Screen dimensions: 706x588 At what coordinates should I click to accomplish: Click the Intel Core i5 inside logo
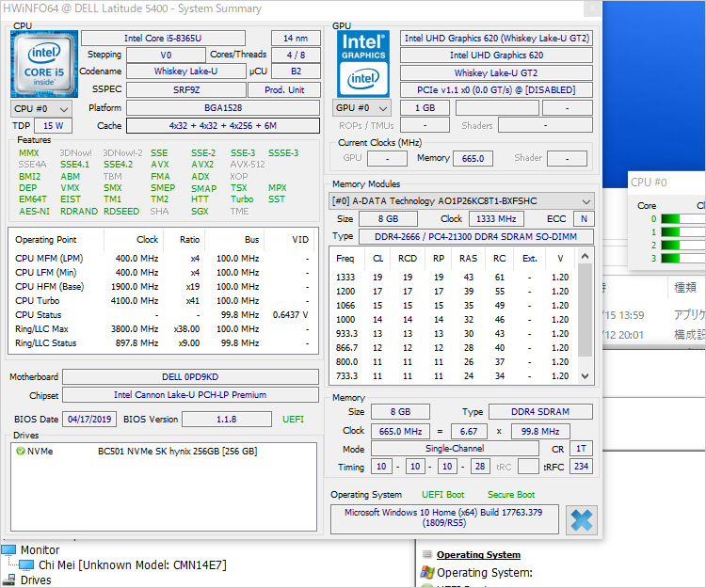coord(43,64)
